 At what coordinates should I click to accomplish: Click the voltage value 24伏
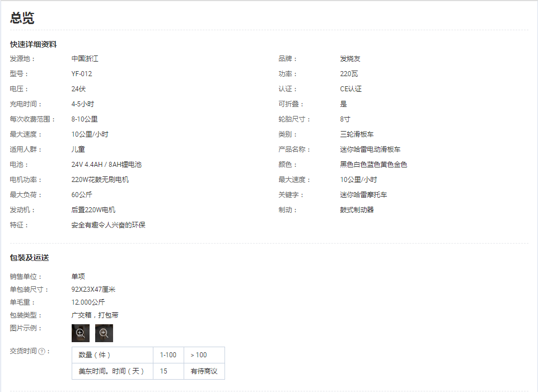click(x=78, y=89)
